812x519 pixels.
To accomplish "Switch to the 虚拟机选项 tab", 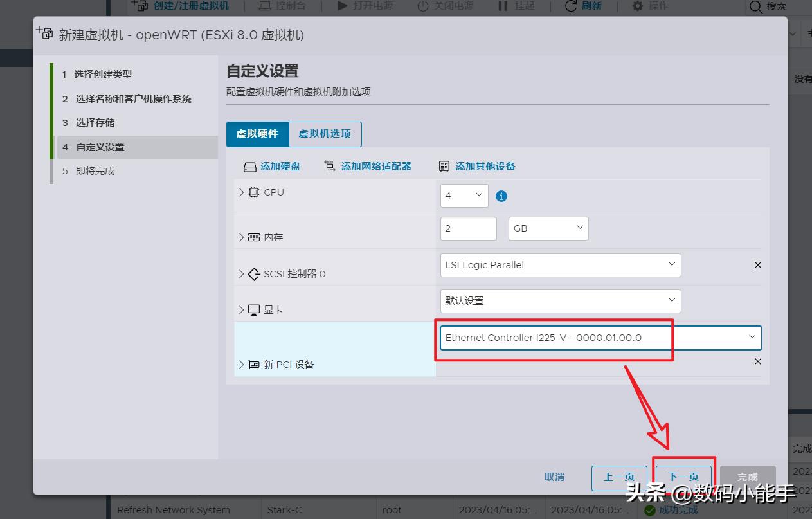I will point(325,134).
